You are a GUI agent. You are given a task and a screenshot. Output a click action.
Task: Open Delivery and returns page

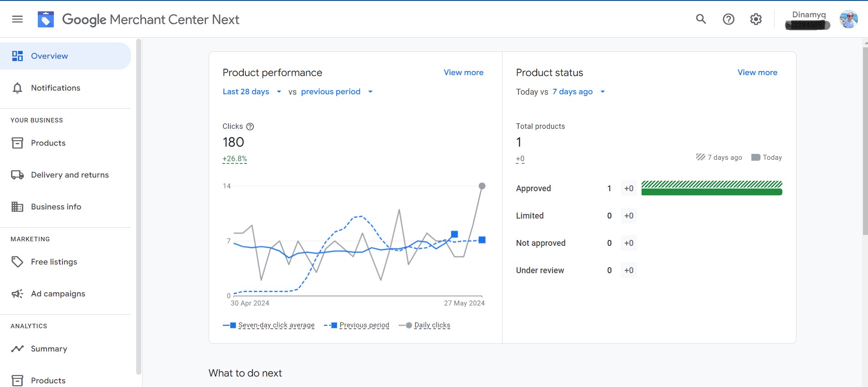(x=65, y=175)
